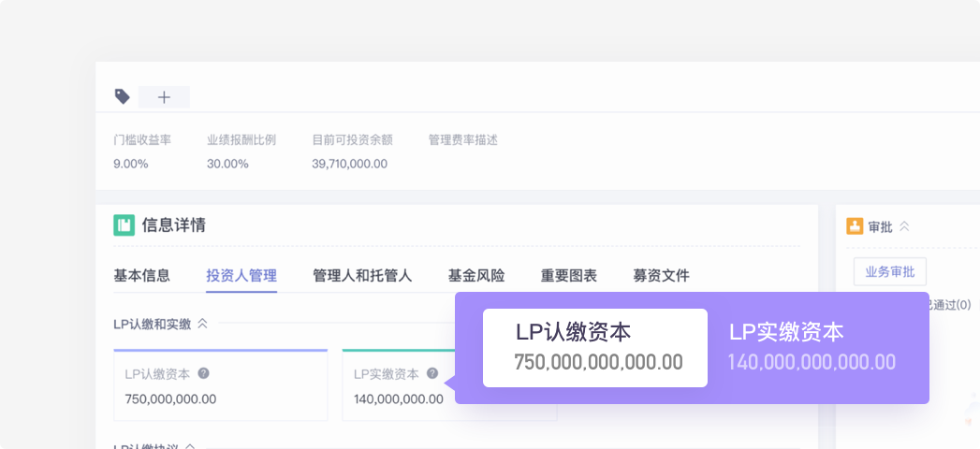
Task: Click the 门槛收益率 label
Action: pos(142,140)
